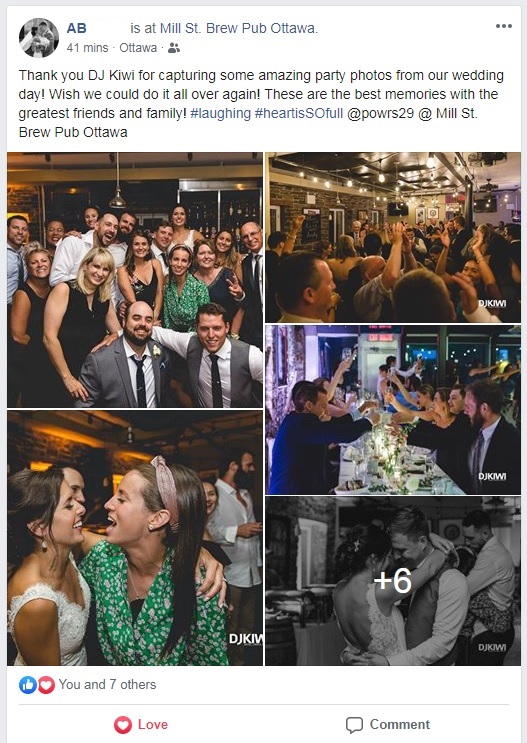Open Mill St. Brew Pub Ottawa page link
Image resolution: width=527 pixels, height=743 pixels.
click(238, 28)
